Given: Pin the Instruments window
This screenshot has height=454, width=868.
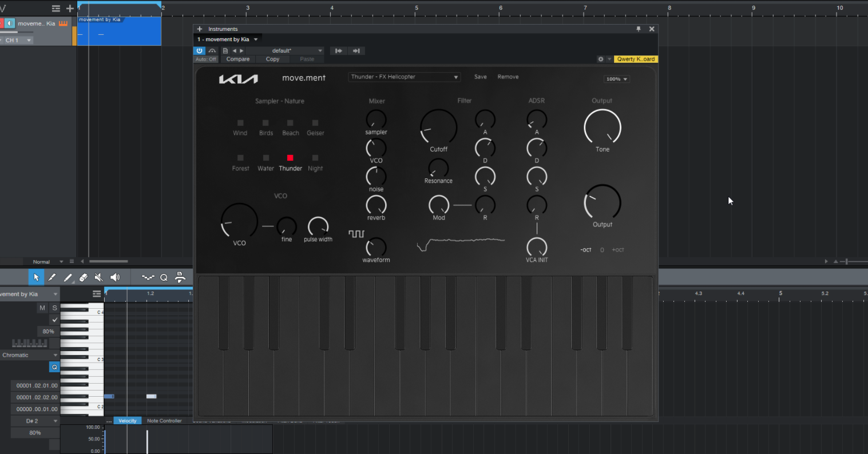Looking at the screenshot, I should tap(639, 29).
